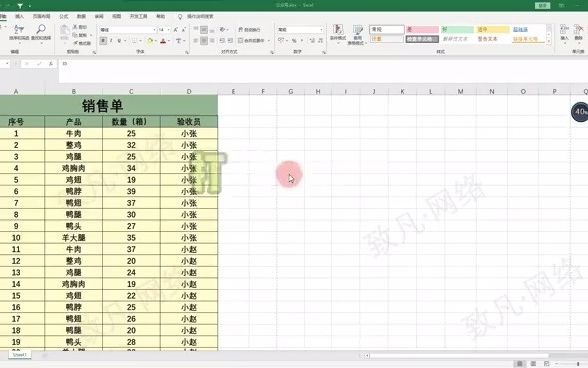The image size is (588, 368).
Task: Expand the font name dropdown
Action: pos(154,30)
